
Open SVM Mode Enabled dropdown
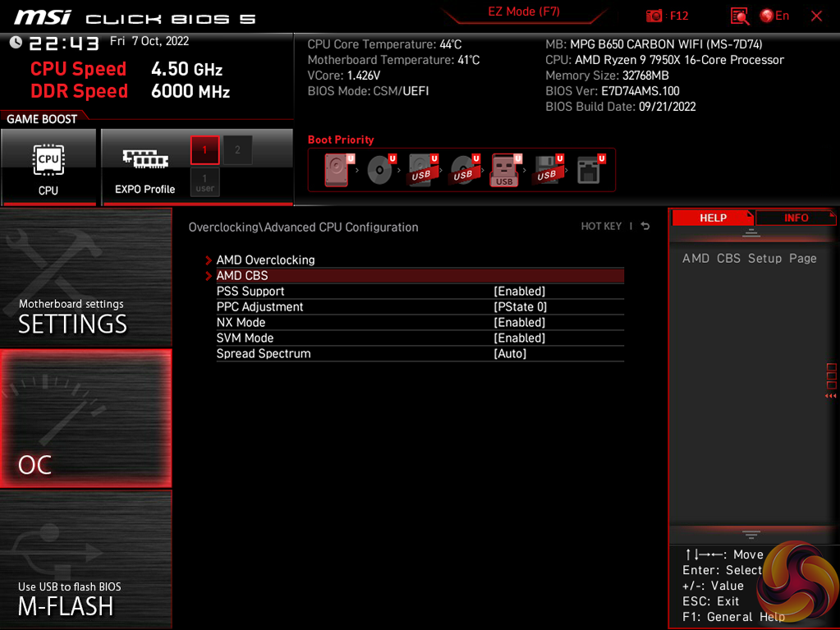[x=519, y=338]
